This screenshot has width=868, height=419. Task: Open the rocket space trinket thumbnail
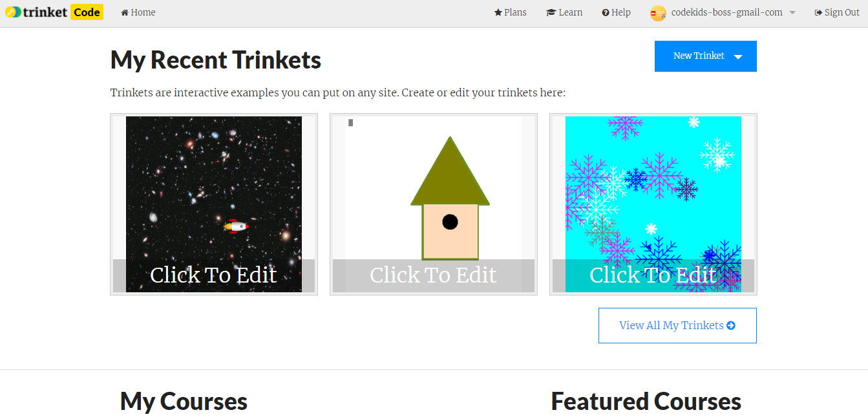214,204
